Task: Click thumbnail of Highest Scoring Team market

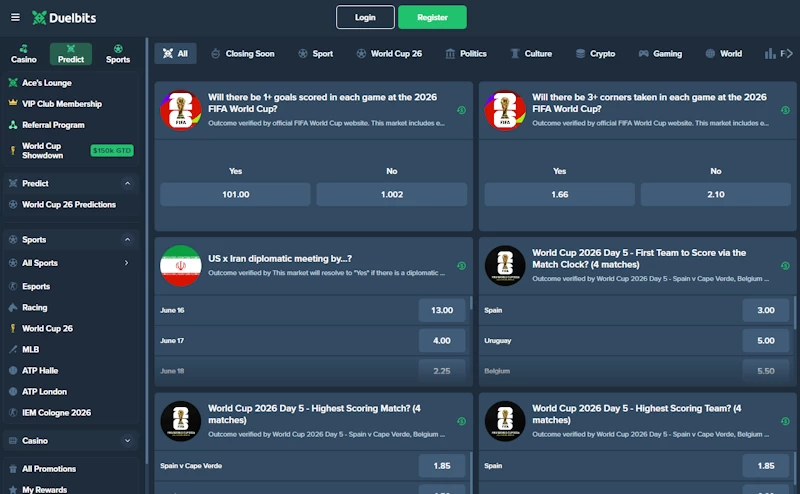Action: click(505, 422)
